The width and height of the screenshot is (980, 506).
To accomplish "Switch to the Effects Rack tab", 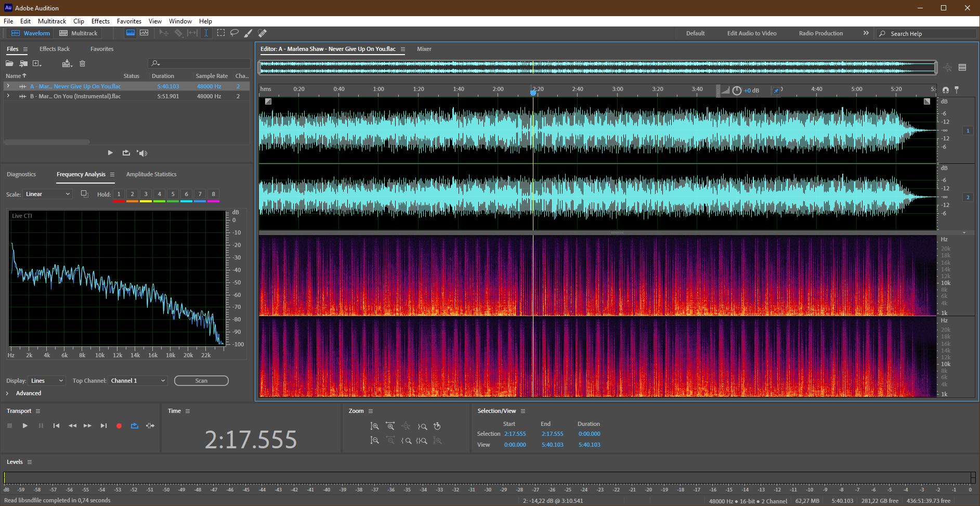I will pyautogui.click(x=55, y=49).
